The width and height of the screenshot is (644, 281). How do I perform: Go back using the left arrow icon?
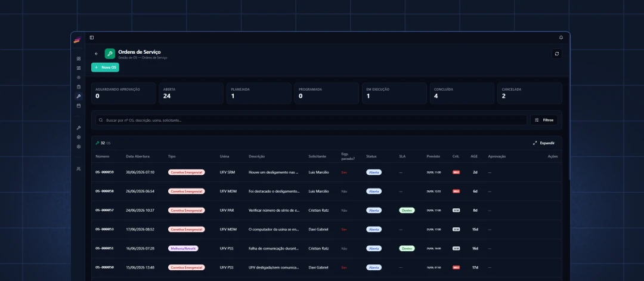pyautogui.click(x=97, y=54)
